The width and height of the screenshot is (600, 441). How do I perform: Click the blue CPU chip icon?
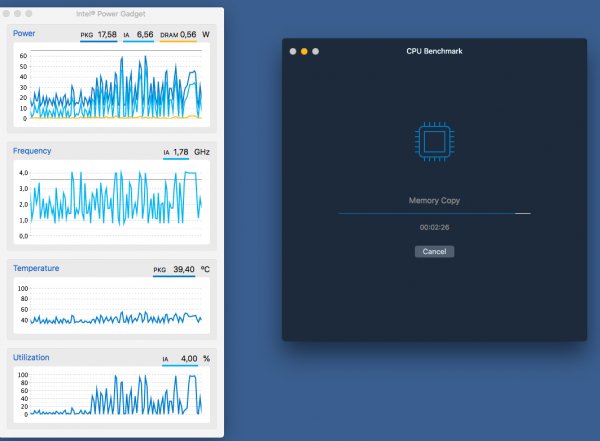click(434, 142)
